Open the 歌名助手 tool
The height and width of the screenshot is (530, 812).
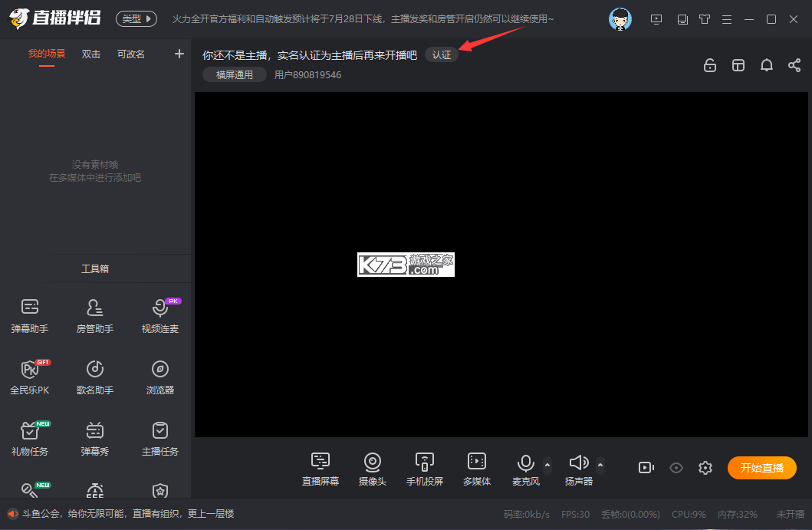click(95, 377)
